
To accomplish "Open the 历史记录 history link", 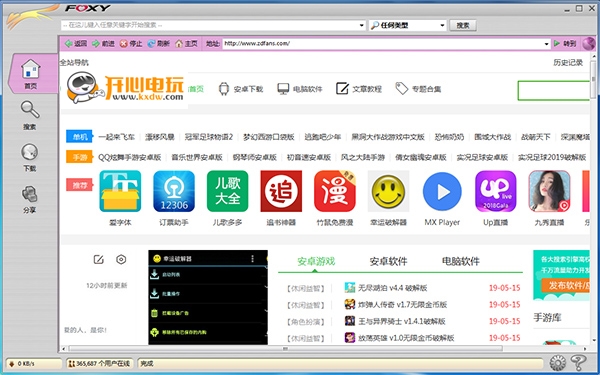I will click(x=568, y=62).
